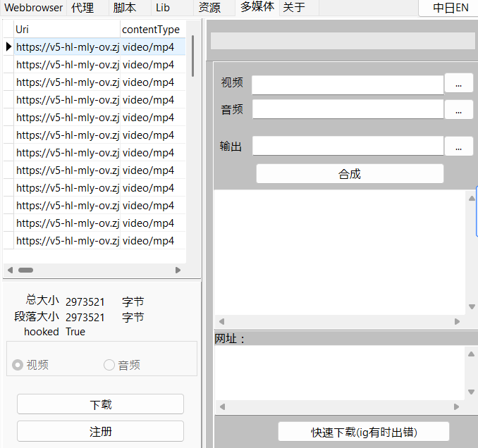The width and height of the screenshot is (478, 448).
Task: Click inside the 输出 path input field
Action: click(x=348, y=147)
